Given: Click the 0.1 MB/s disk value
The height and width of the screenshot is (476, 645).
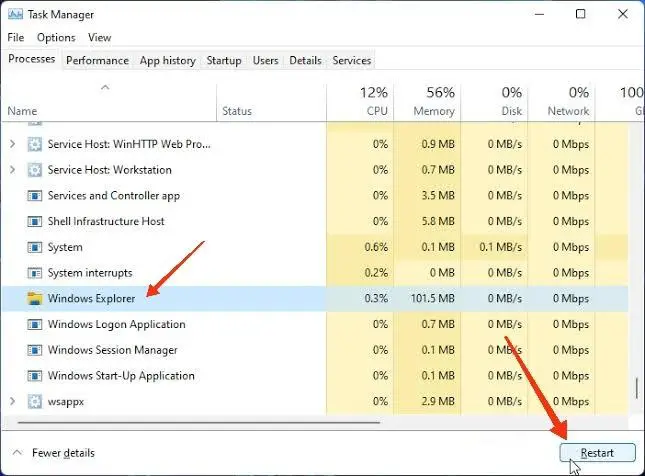Looking at the screenshot, I should (x=500, y=247).
